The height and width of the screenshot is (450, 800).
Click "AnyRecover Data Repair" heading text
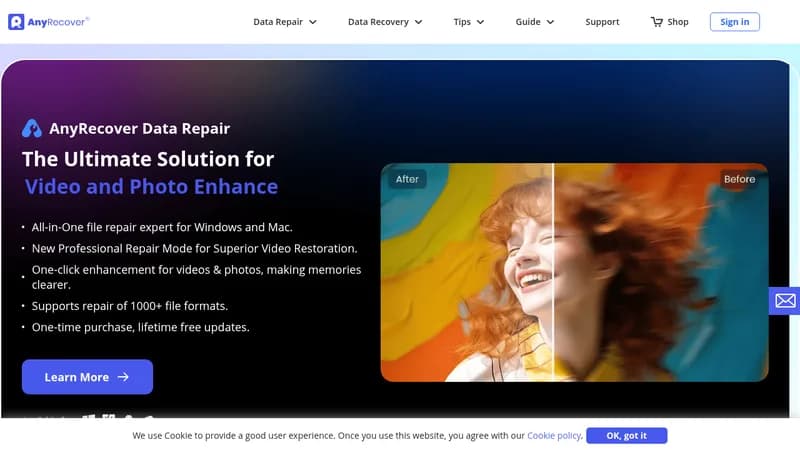[x=139, y=129]
